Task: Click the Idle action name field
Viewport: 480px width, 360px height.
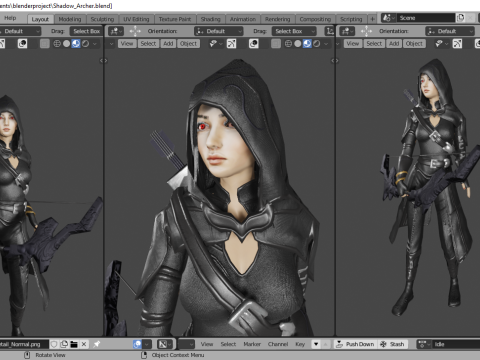Action: tap(456, 344)
